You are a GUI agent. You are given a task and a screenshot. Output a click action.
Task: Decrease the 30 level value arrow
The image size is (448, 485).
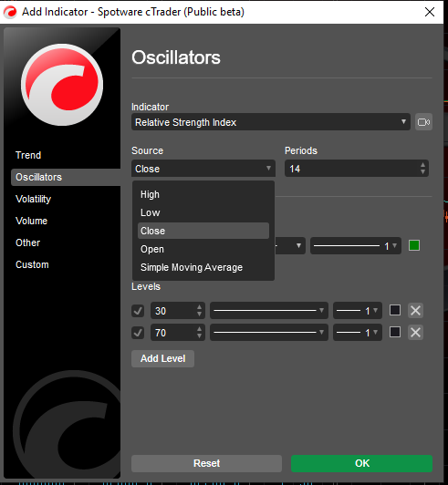199,315
